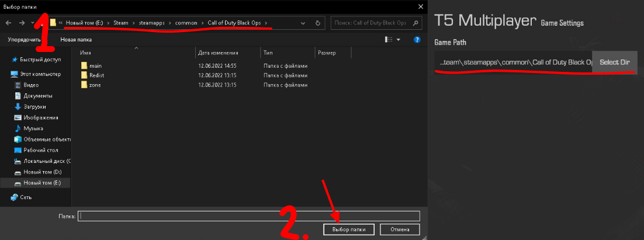Viewport: 644px width, 240px height.
Task: Open Сеть in navigation pane
Action: pos(26,197)
